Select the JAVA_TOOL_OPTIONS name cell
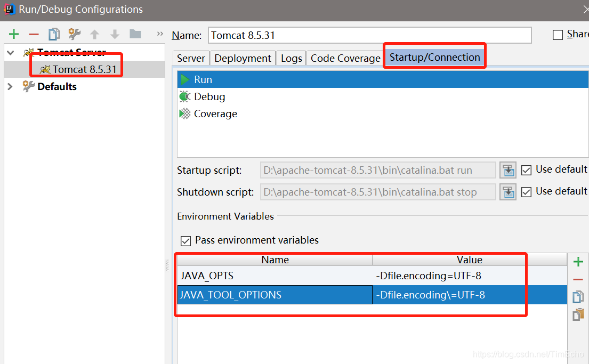589x364 pixels. click(275, 295)
